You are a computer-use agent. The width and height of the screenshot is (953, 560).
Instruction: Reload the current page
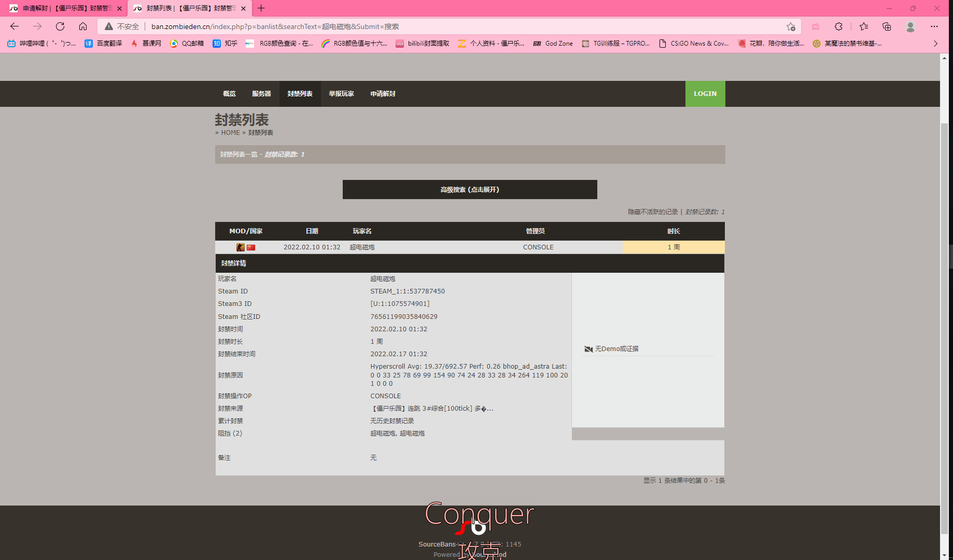[x=60, y=26]
